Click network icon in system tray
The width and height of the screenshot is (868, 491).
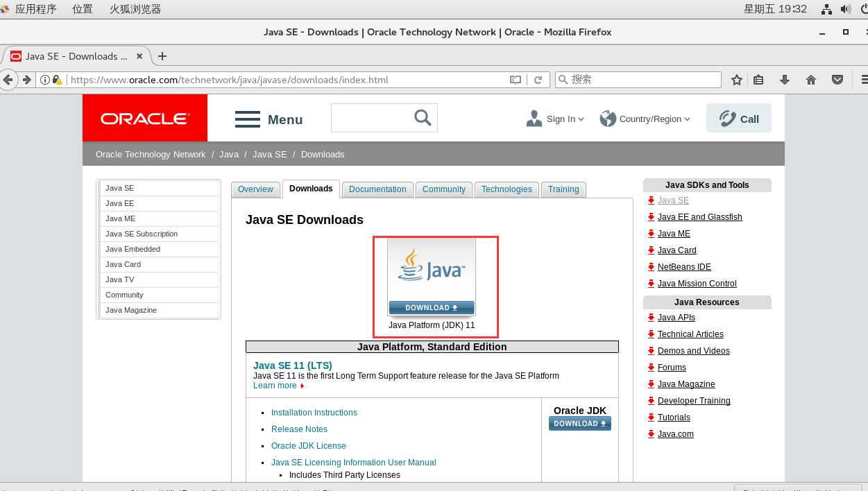coord(826,9)
